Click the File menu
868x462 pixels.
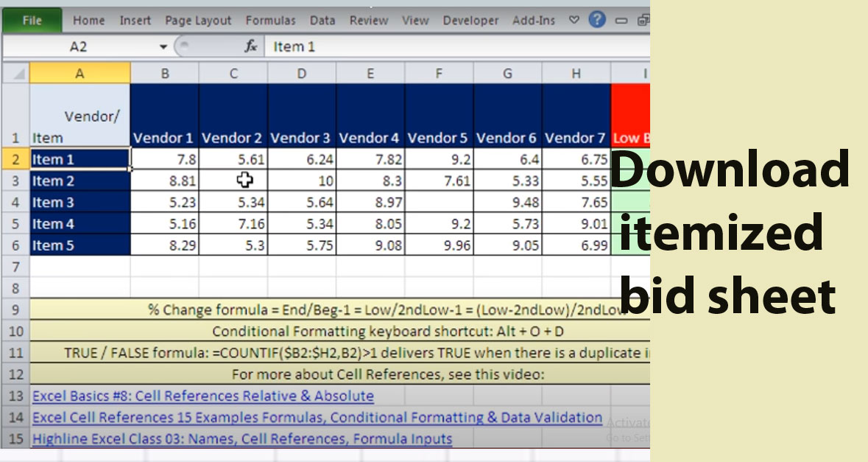tap(31, 20)
